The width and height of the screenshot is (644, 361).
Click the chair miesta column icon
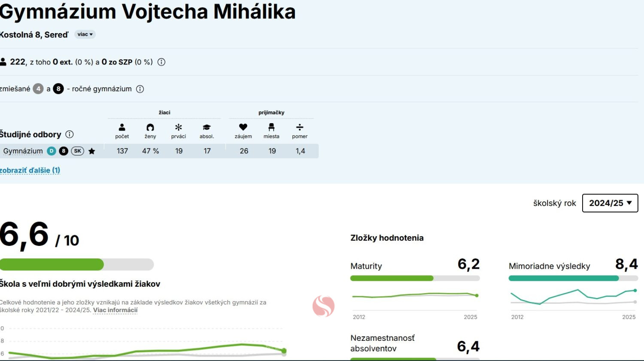[271, 127]
